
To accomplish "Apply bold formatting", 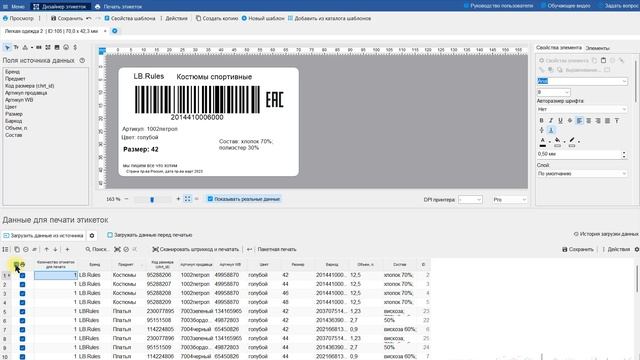I will pos(542,120).
